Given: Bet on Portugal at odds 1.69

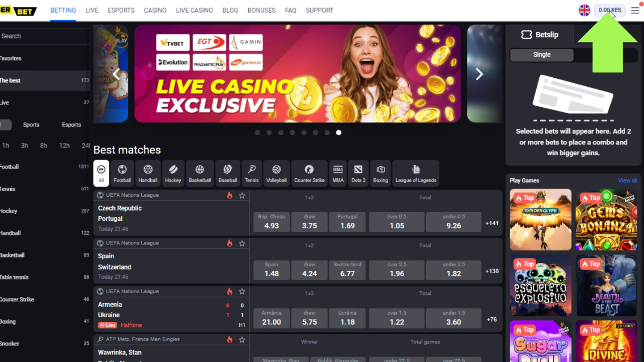Looking at the screenshot, I should coord(347,222).
